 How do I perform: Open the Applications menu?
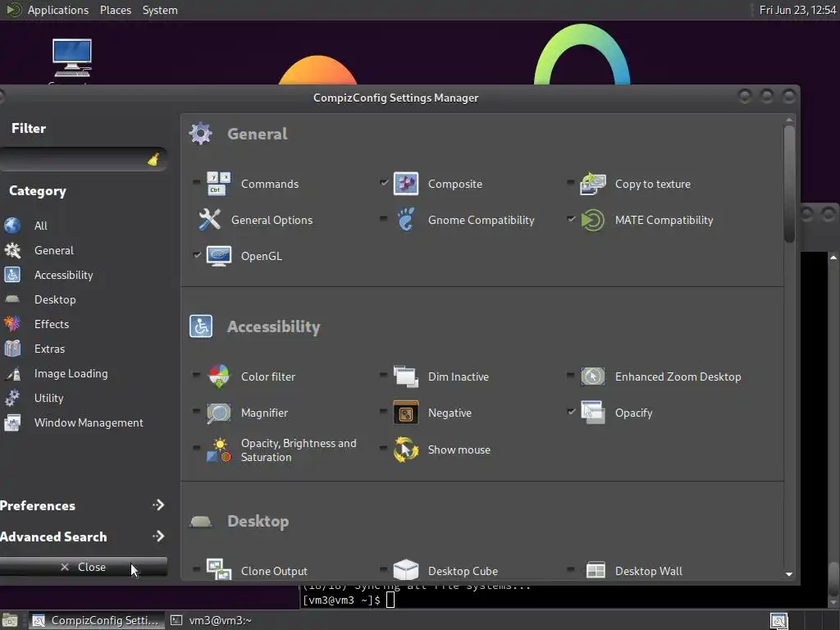[x=58, y=10]
